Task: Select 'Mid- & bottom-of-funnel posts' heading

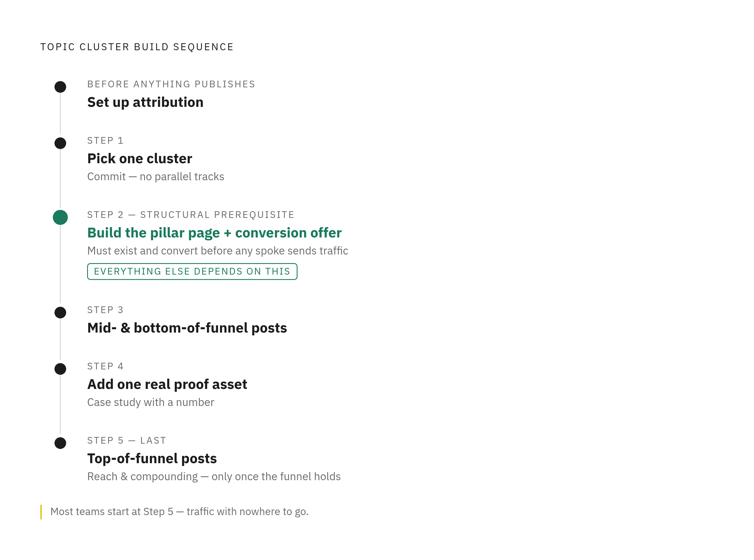Action: pyautogui.click(x=187, y=328)
